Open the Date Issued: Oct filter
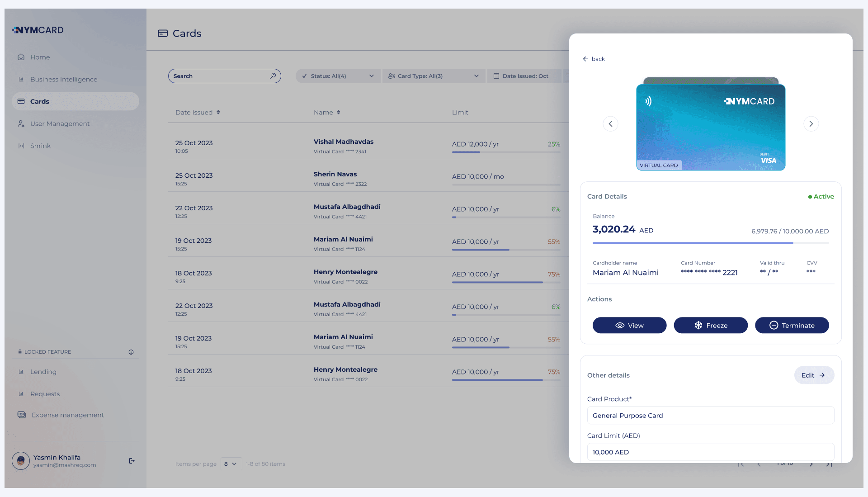 pyautogui.click(x=524, y=76)
